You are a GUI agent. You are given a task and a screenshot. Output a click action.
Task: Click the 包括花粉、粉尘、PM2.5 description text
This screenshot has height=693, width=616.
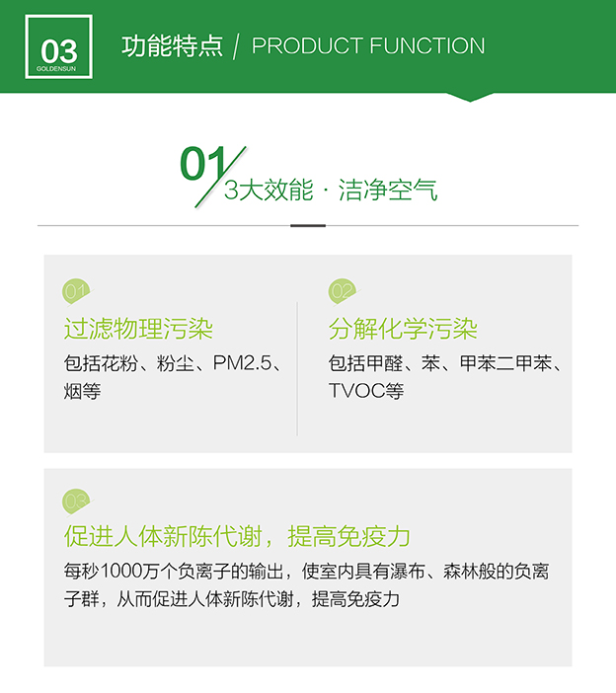(x=173, y=363)
